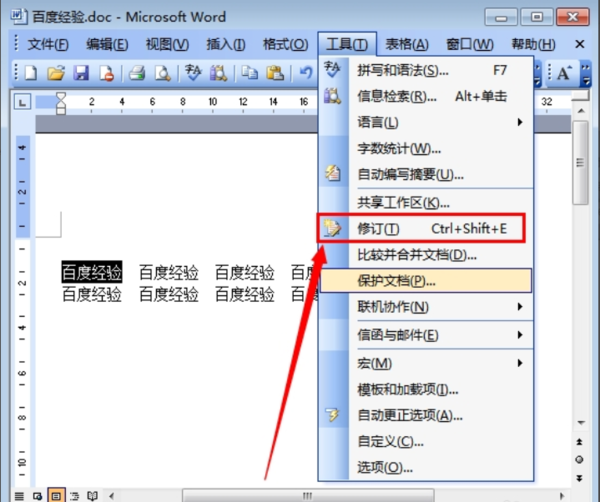Image resolution: width=600 pixels, height=502 pixels.
Task: Click the Word document icon in title bar
Action: pos(18,16)
